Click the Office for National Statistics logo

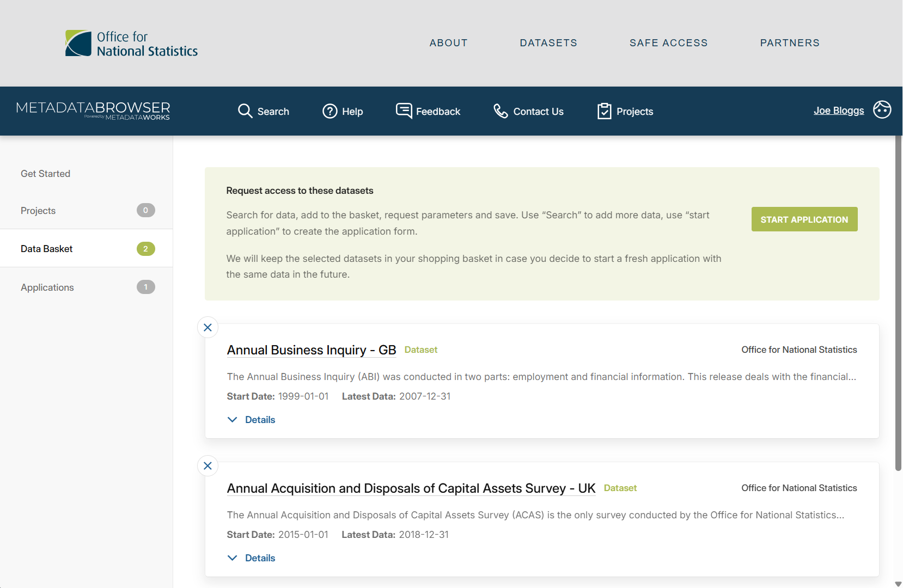point(131,44)
